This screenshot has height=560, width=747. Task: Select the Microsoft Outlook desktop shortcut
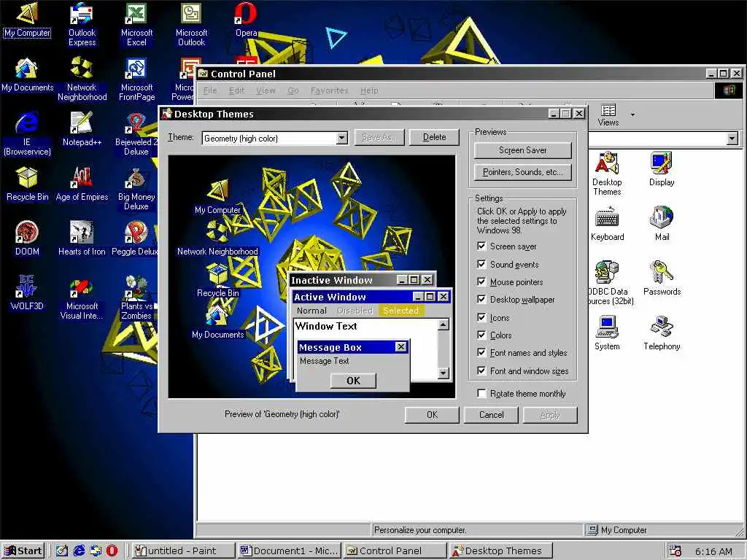192,24
